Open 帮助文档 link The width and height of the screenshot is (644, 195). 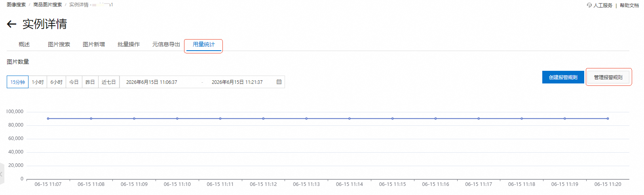629,5
